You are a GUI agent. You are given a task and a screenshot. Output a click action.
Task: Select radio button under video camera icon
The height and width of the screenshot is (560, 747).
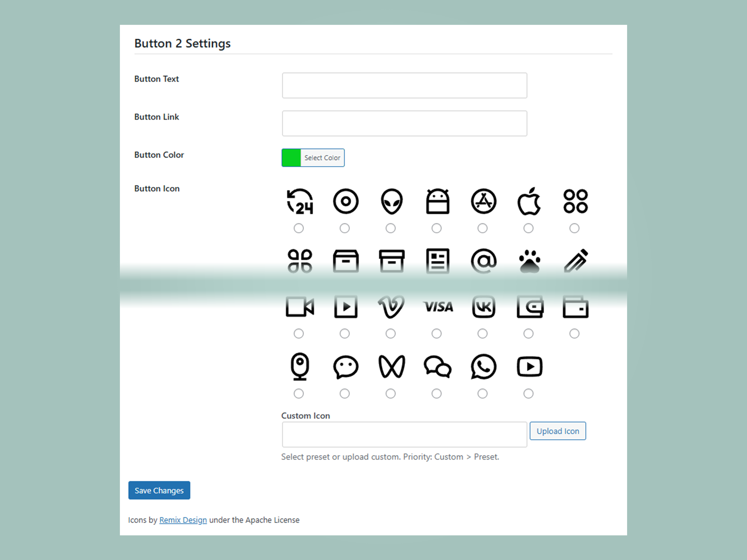[299, 334]
